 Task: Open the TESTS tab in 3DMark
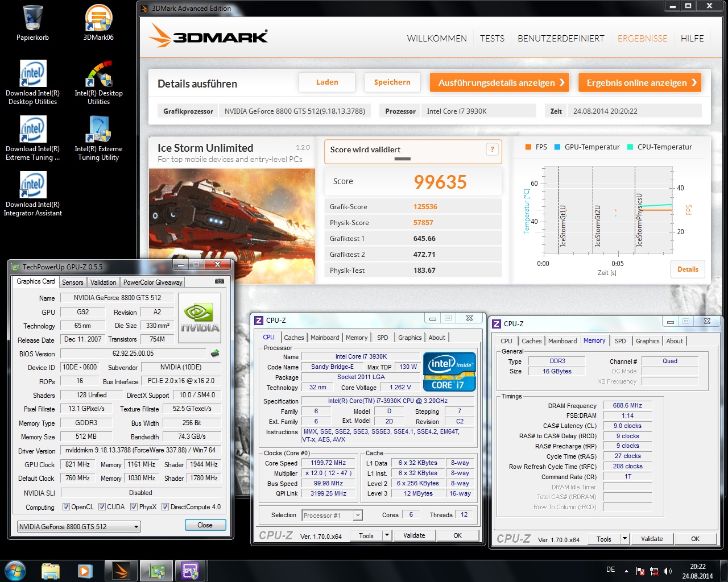492,39
